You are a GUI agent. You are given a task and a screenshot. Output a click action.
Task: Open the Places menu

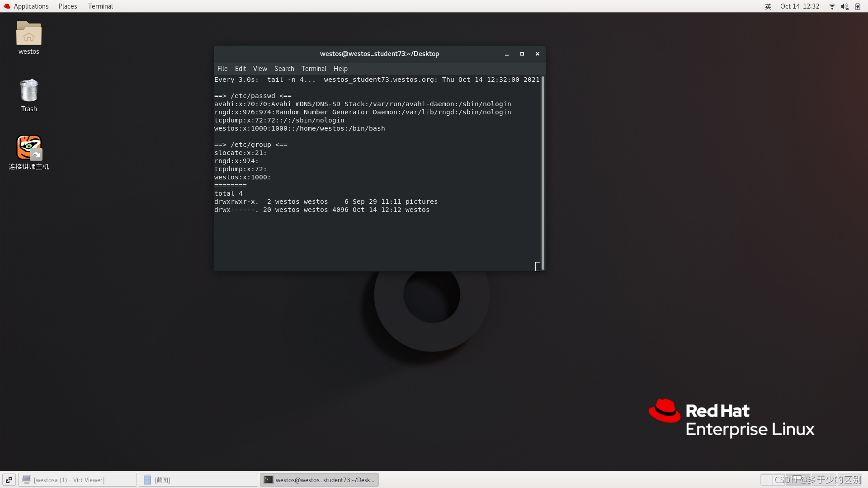click(67, 6)
